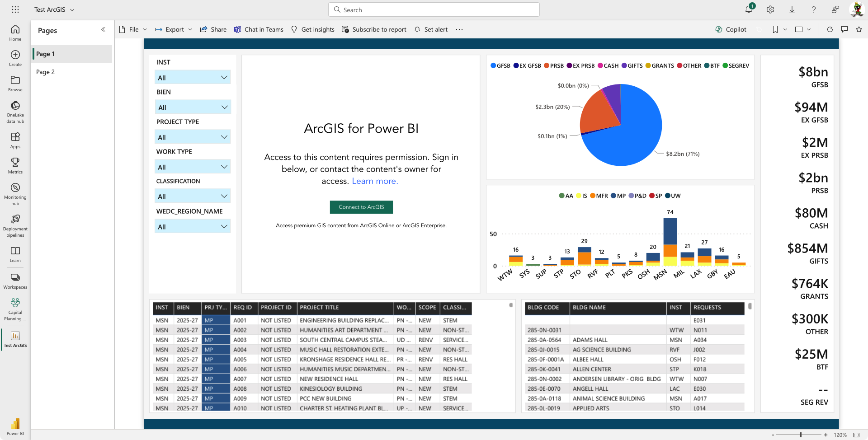Click Set alert
868x440 pixels.
(x=431, y=29)
